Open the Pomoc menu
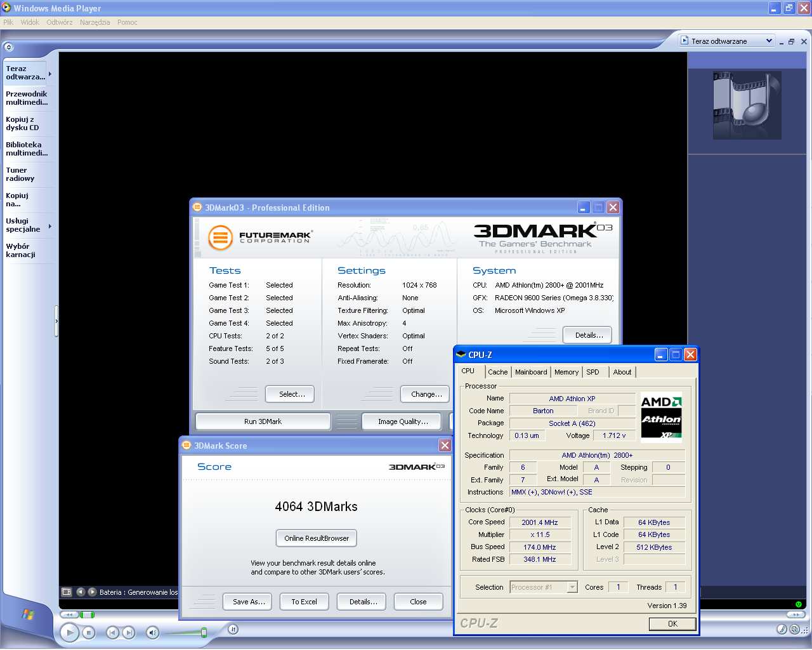The height and width of the screenshot is (650, 812). tap(127, 22)
